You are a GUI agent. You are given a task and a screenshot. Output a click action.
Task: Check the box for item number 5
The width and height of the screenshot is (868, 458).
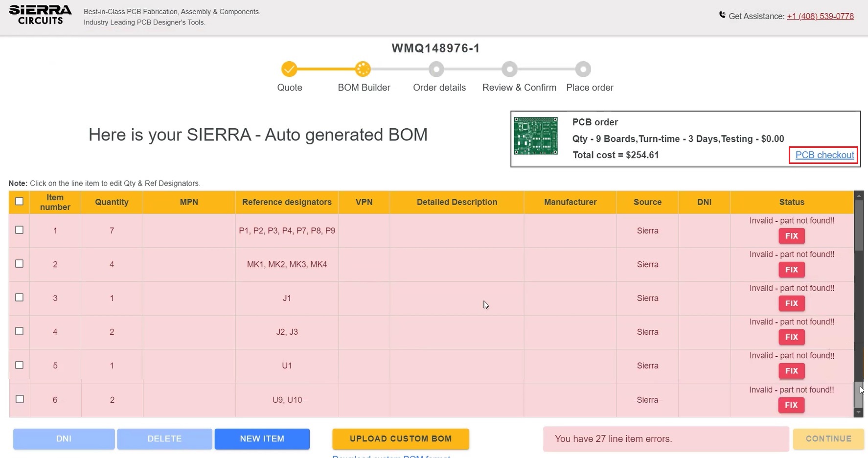[x=19, y=365]
